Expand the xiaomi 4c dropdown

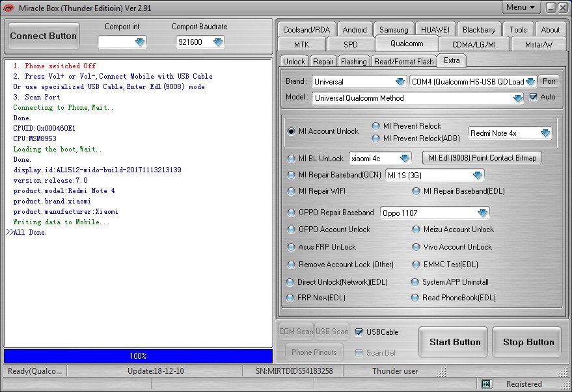pyautogui.click(x=405, y=158)
